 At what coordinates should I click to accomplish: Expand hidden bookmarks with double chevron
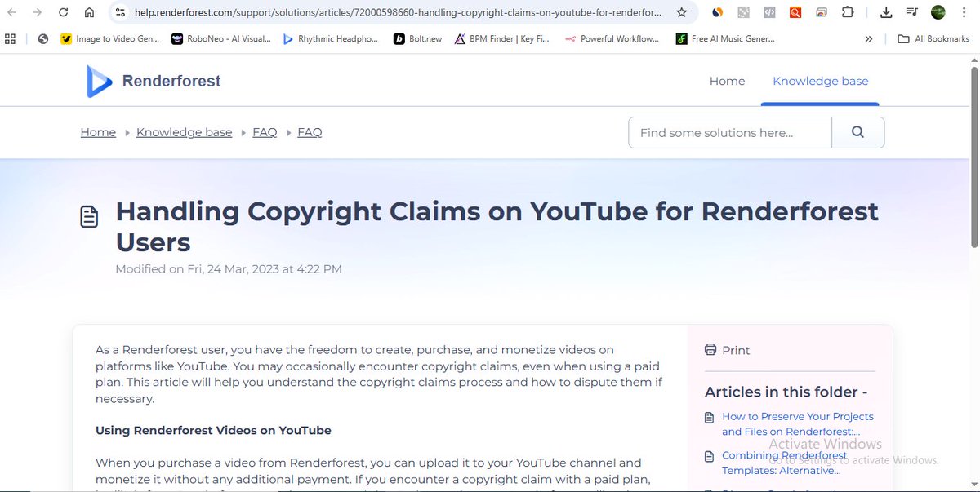coord(868,38)
